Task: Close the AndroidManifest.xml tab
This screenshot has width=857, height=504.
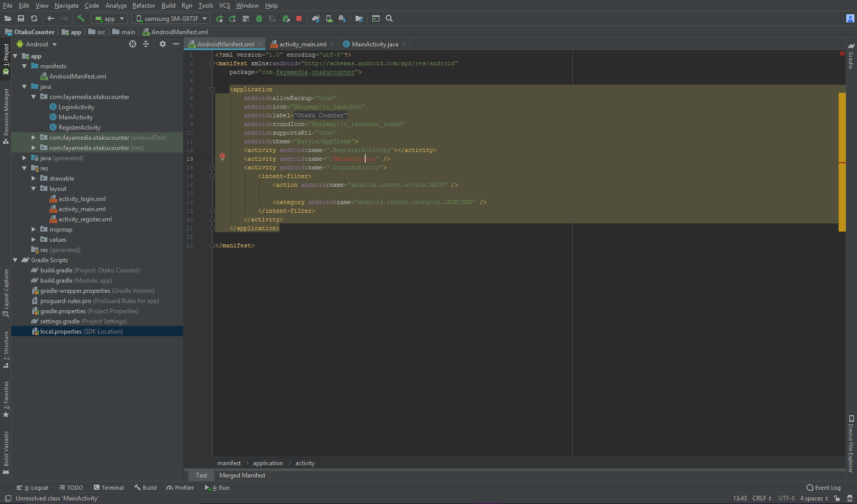Action: [x=260, y=44]
